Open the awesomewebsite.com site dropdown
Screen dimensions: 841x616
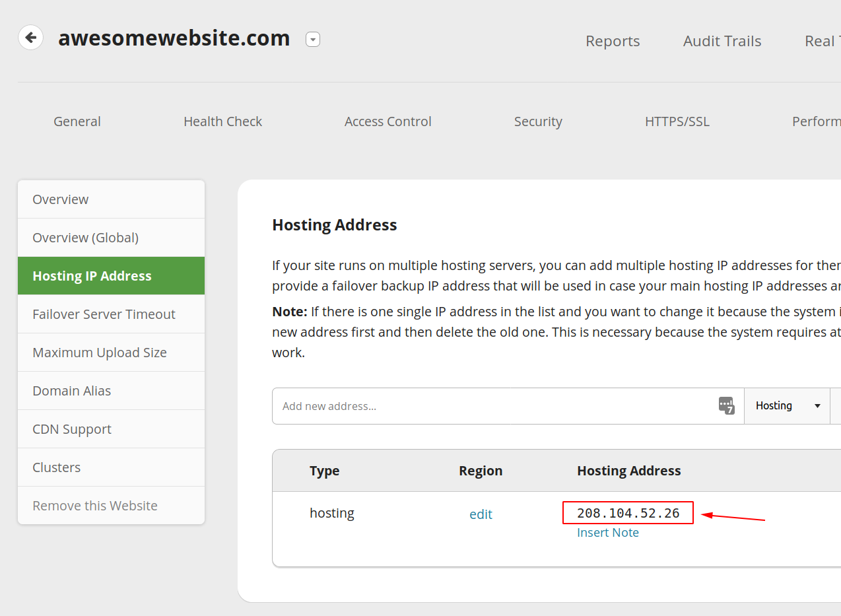click(313, 40)
